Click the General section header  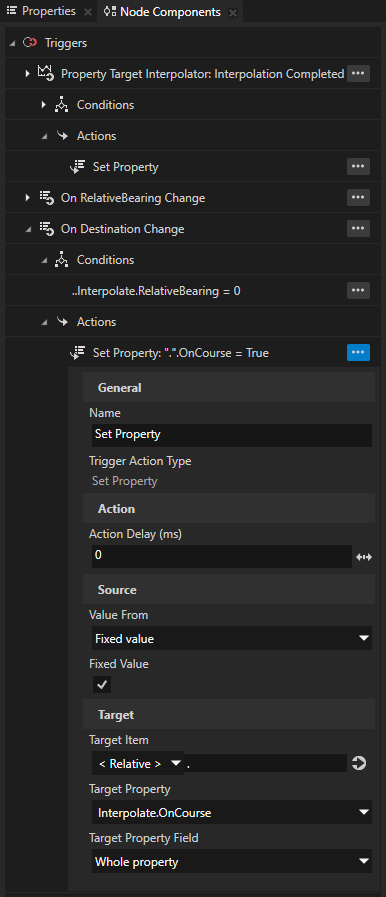point(229,387)
